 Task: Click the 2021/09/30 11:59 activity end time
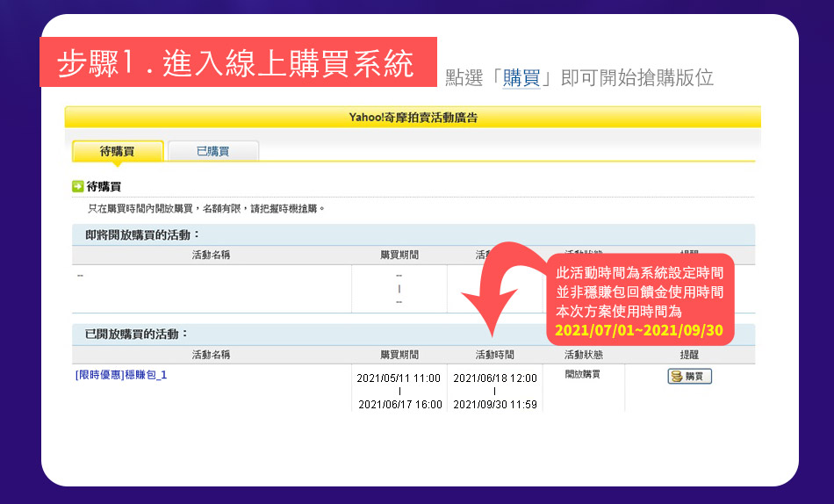494,405
